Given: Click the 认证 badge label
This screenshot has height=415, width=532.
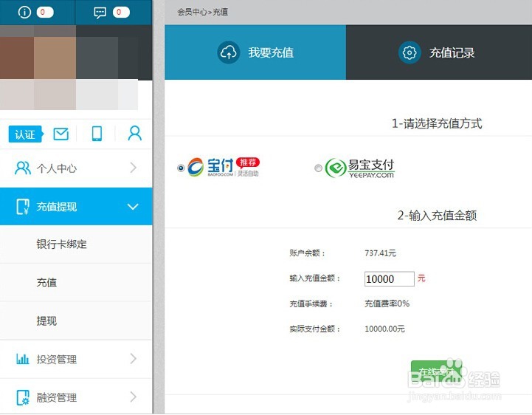Looking at the screenshot, I should 26,134.
